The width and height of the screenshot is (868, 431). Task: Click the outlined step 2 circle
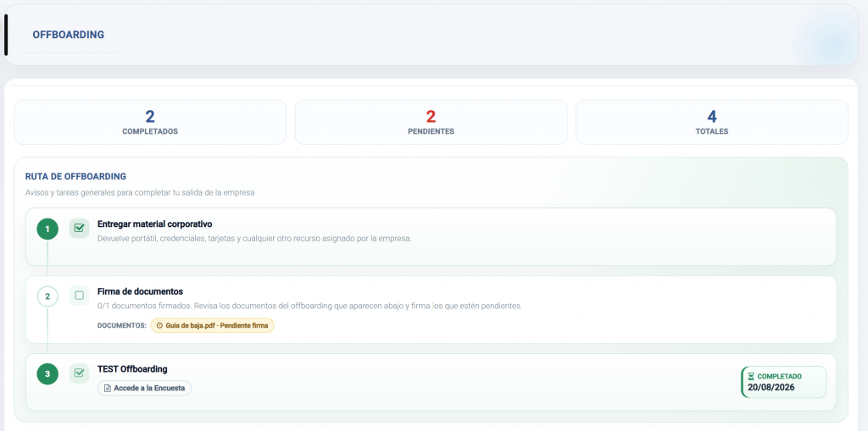(47, 296)
